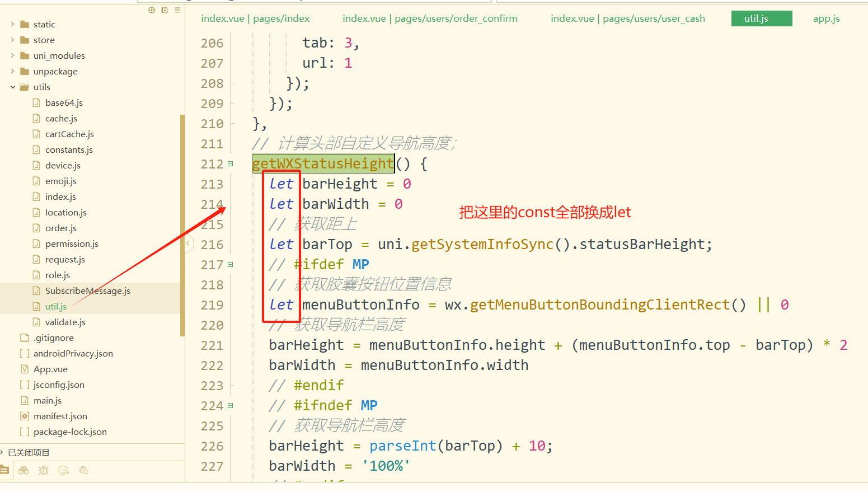Switch to index.vue pages/index tab
868x492 pixels.
click(255, 18)
